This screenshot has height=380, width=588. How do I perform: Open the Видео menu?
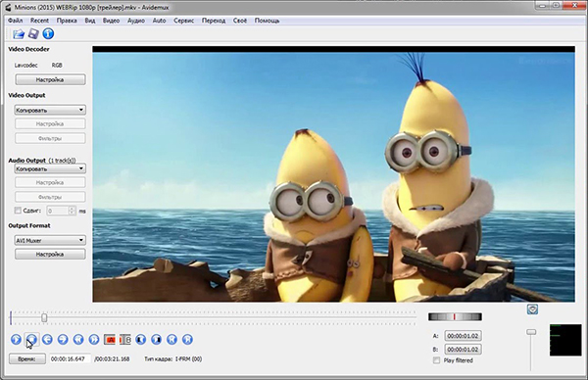point(111,21)
